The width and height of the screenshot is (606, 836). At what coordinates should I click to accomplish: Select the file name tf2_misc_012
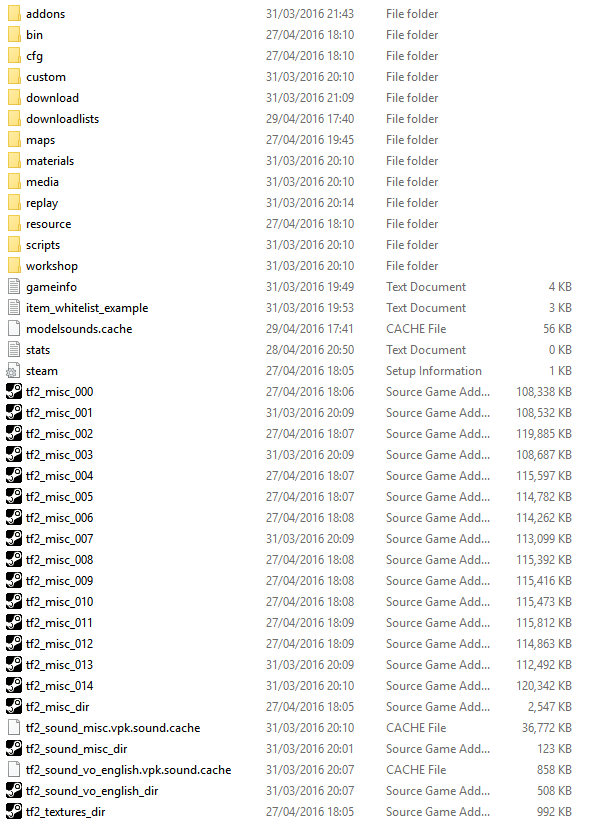tap(60, 644)
